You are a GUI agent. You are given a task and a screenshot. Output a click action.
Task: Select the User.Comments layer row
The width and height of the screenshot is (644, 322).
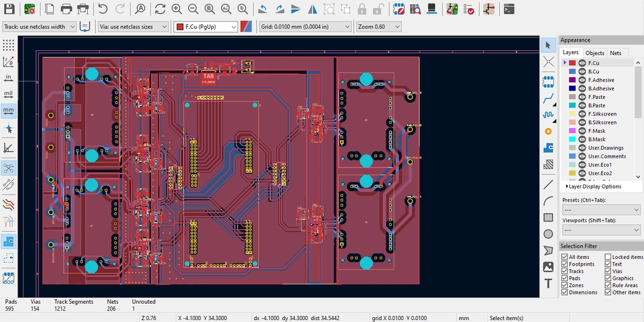tap(597, 156)
